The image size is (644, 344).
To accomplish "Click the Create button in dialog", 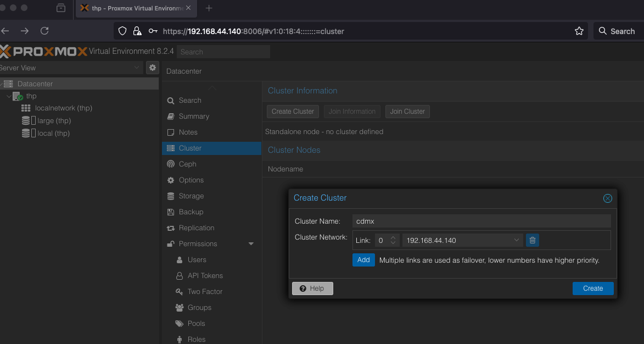I will tap(592, 288).
